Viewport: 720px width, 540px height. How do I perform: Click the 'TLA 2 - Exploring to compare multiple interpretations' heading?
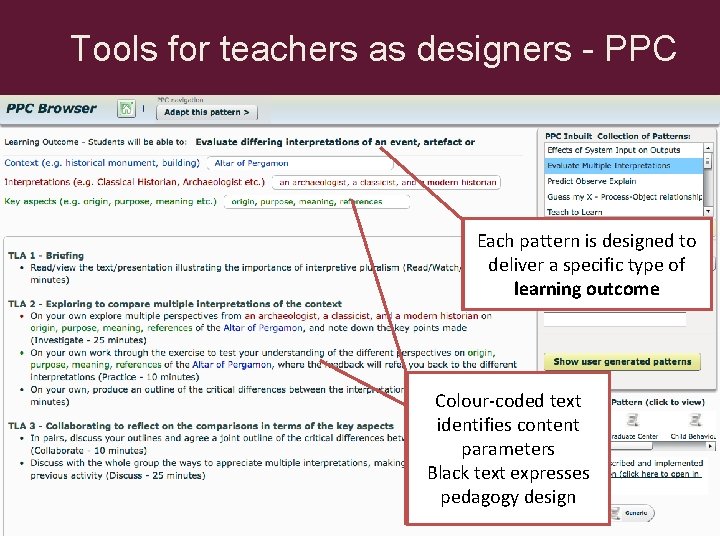click(175, 304)
